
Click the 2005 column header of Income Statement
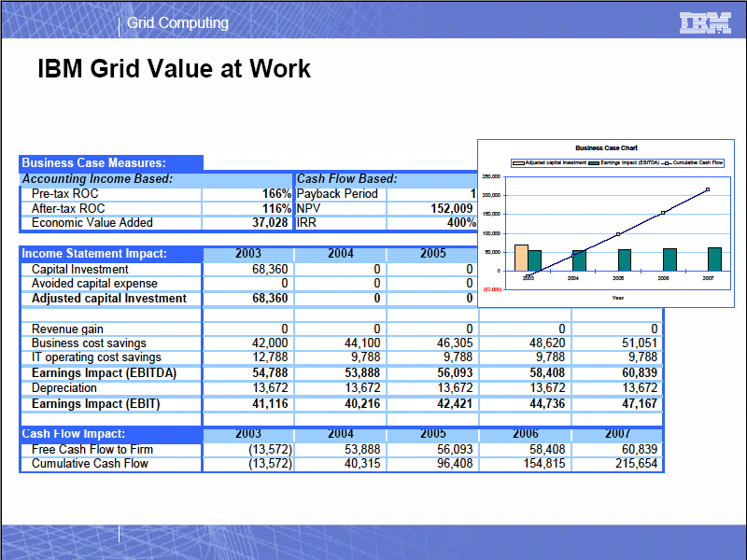(x=433, y=253)
